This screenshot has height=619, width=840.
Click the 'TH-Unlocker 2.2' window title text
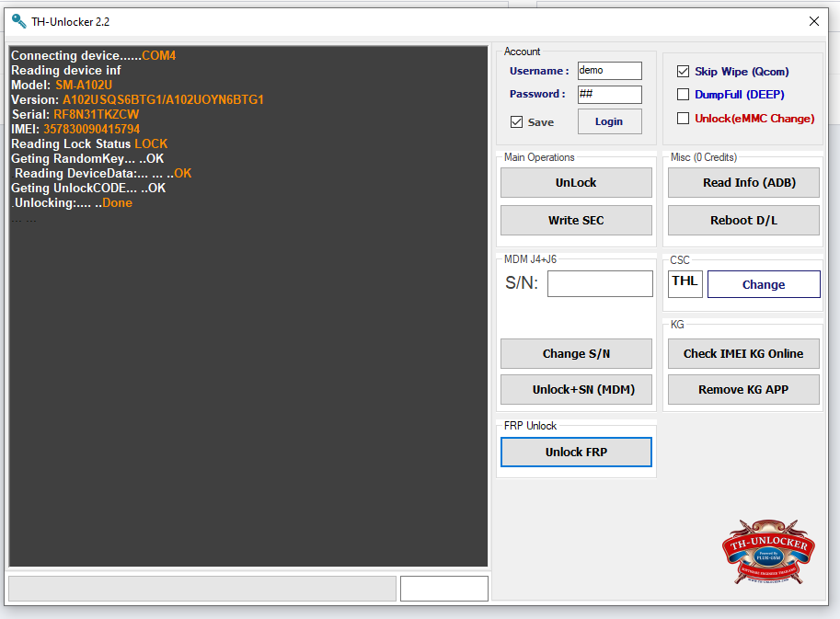[70, 22]
